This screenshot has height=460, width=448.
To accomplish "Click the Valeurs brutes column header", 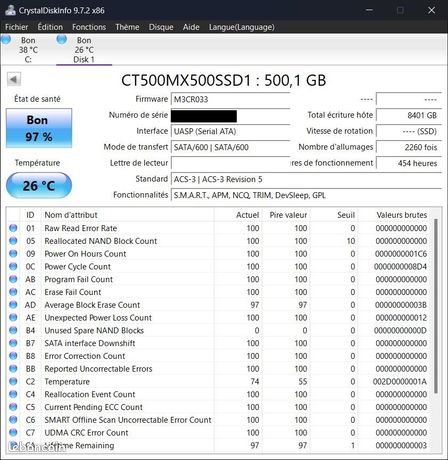I will [x=401, y=215].
